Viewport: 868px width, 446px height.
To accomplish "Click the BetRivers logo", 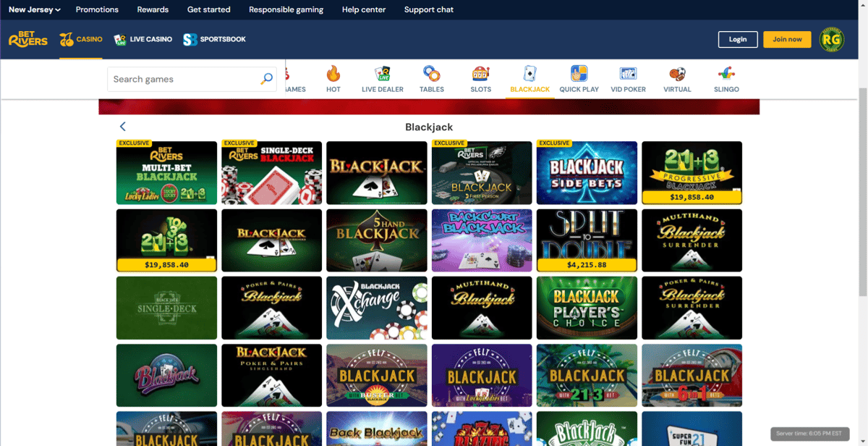I will (28, 39).
